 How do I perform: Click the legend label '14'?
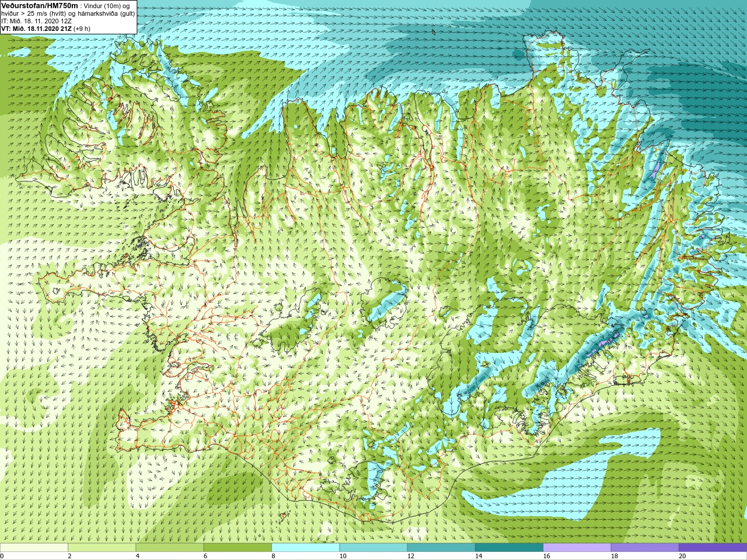479,556
